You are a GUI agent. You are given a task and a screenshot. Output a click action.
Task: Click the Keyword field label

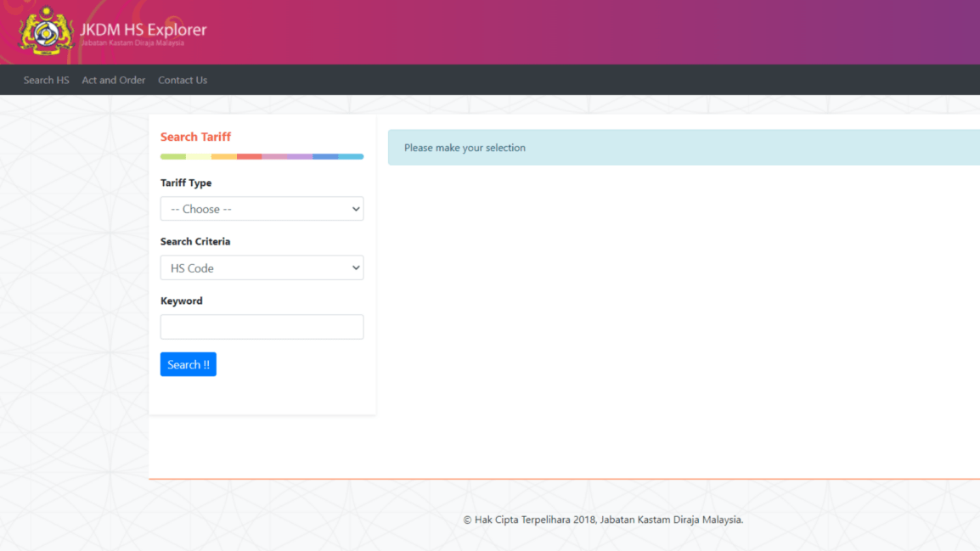click(181, 301)
